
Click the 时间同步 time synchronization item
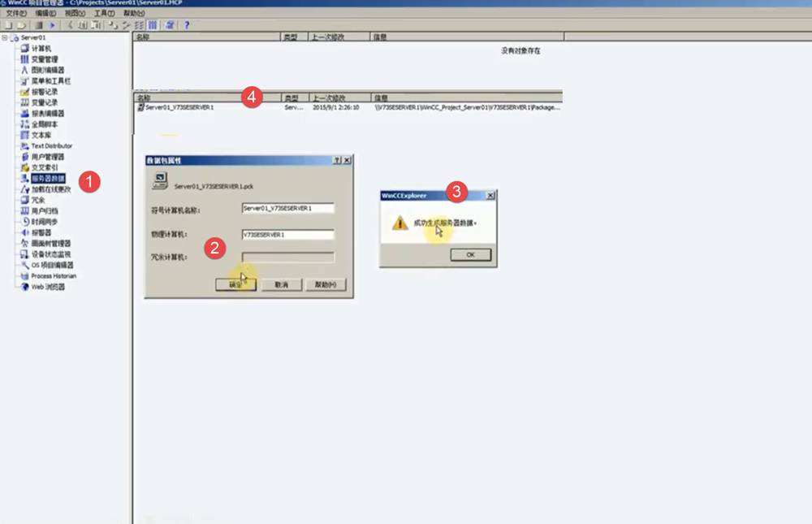click(x=44, y=221)
